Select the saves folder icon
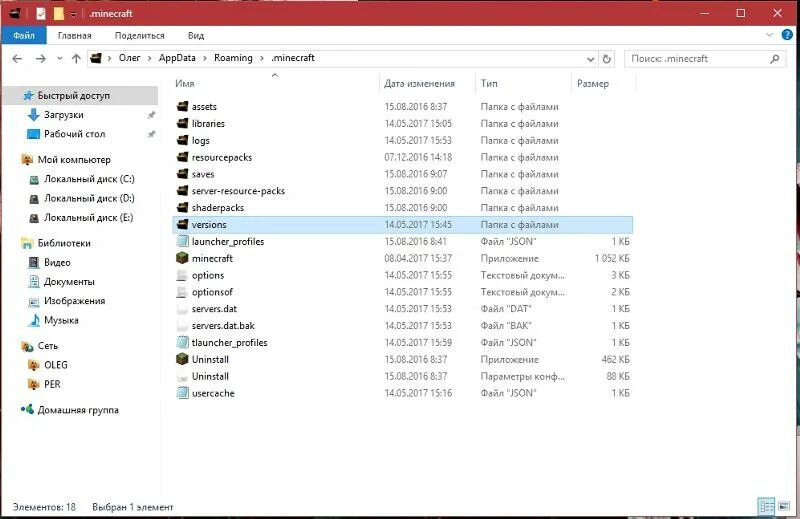Image resolution: width=800 pixels, height=519 pixels. coord(182,174)
